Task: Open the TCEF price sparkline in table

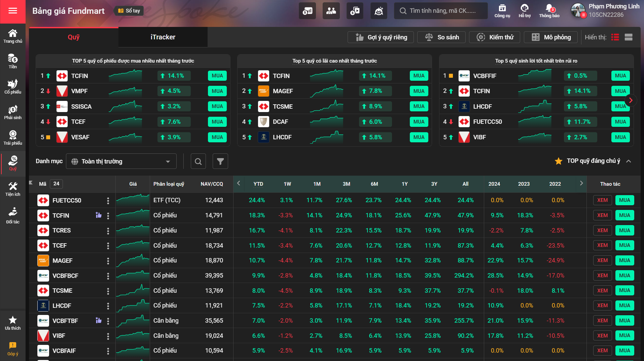Action: (x=133, y=246)
